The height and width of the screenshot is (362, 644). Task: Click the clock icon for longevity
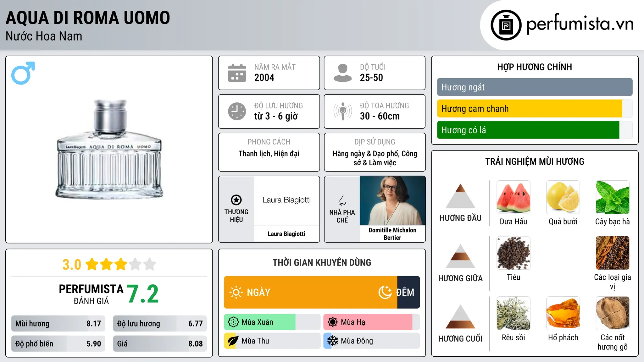[237, 111]
